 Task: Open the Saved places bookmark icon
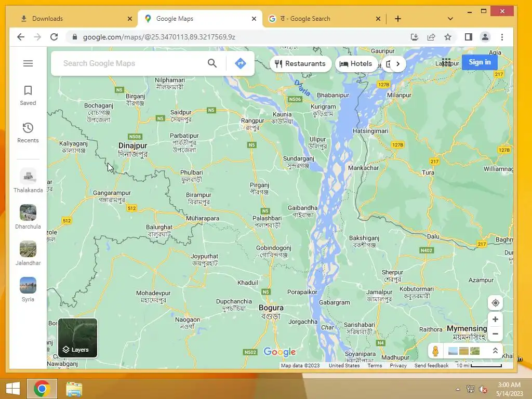[x=28, y=90]
